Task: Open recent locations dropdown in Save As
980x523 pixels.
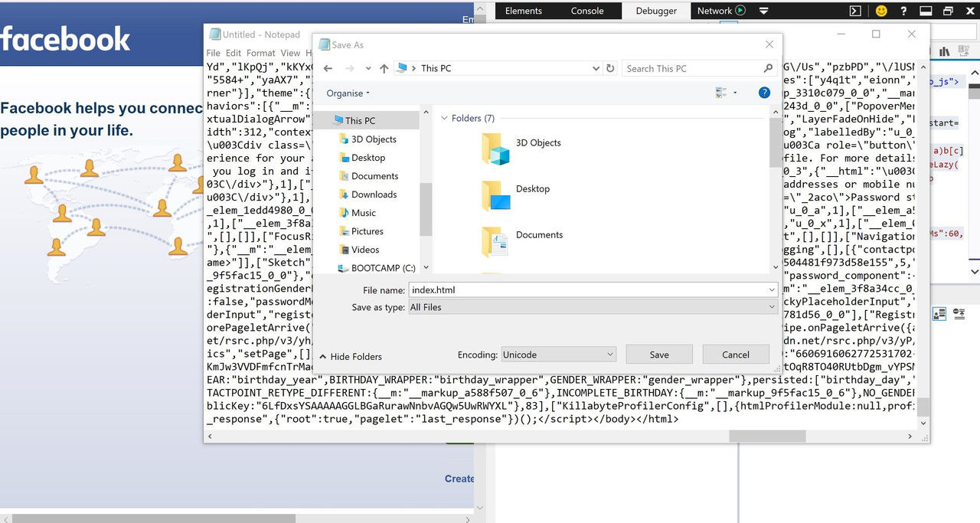Action: click(x=368, y=68)
